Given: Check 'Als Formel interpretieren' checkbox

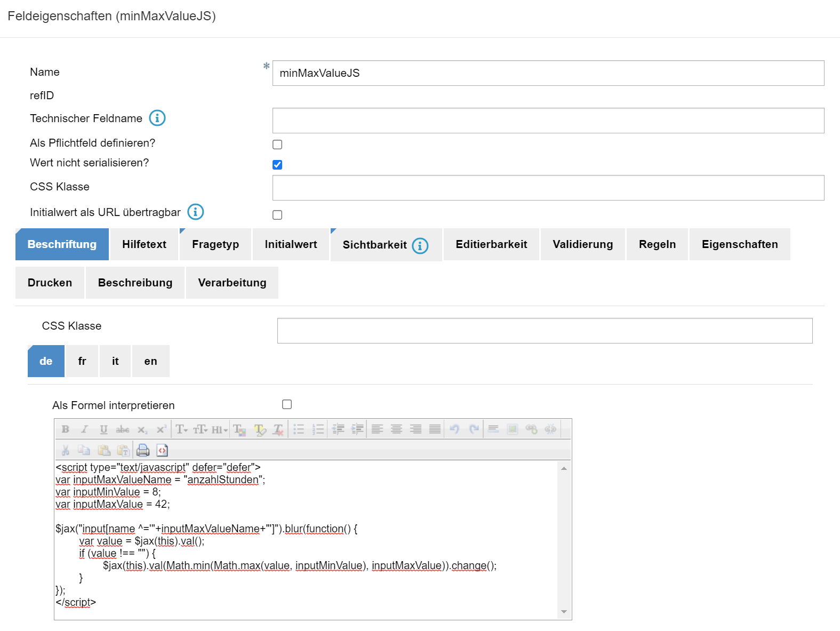Looking at the screenshot, I should [287, 404].
